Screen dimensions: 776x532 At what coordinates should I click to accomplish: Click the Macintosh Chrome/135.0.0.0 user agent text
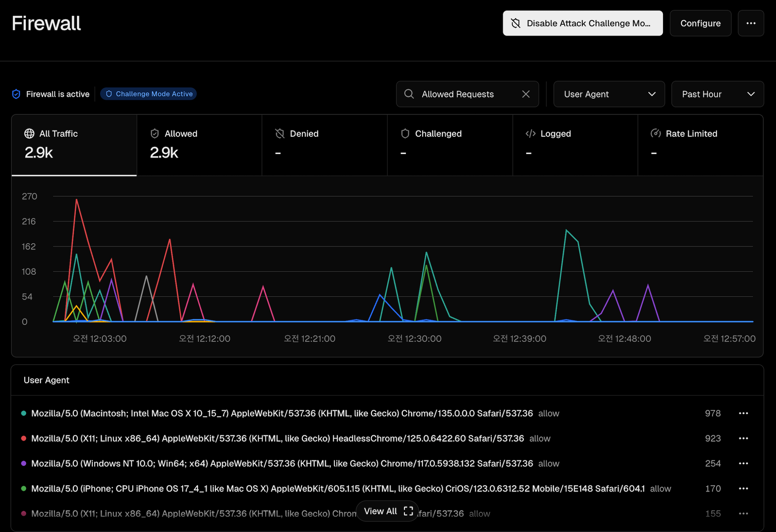pyautogui.click(x=282, y=414)
